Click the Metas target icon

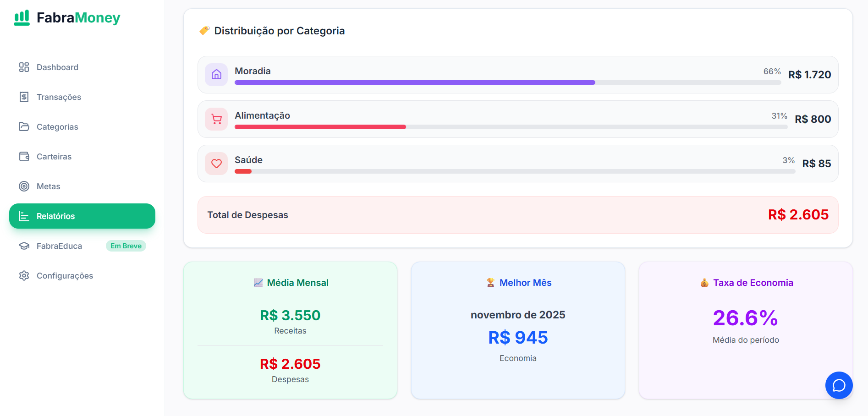[24, 186]
